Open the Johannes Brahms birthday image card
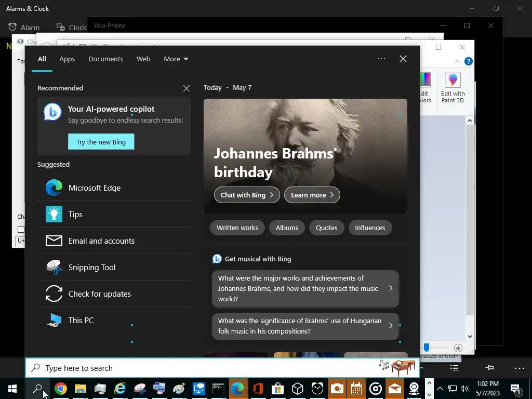 pyautogui.click(x=305, y=156)
